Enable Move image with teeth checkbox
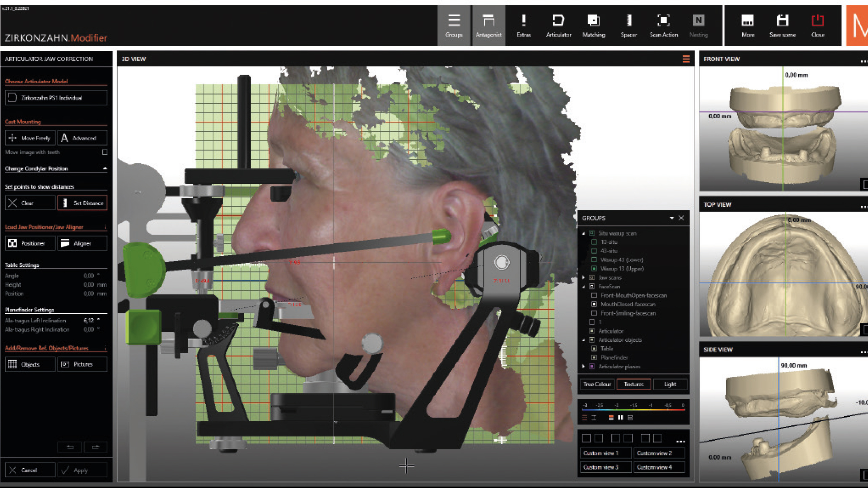The height and width of the screenshot is (488, 868). click(105, 152)
